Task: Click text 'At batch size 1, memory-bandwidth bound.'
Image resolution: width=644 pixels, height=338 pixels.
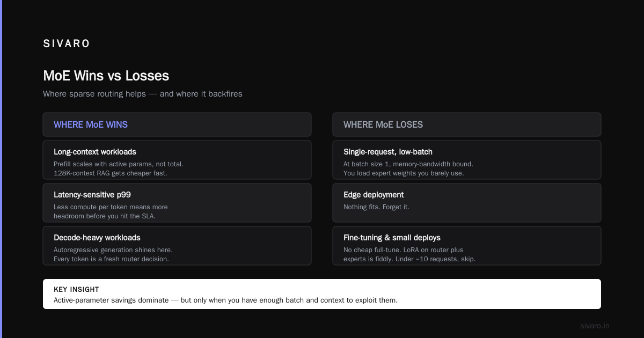Action: pyautogui.click(x=408, y=164)
